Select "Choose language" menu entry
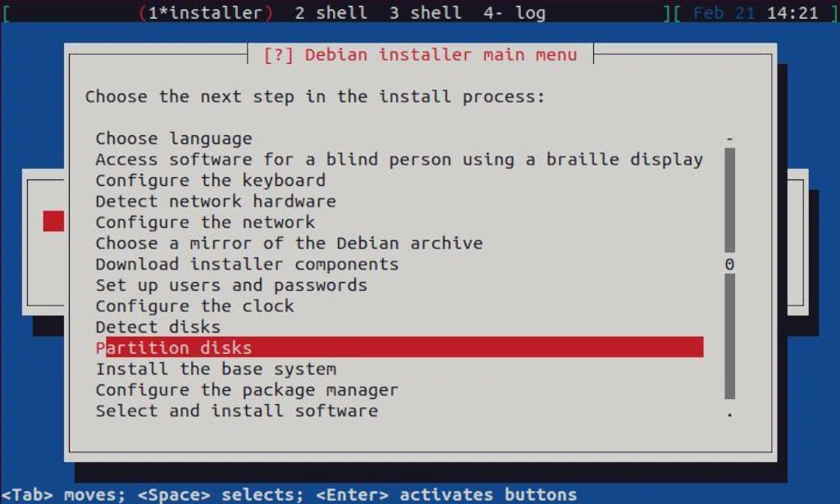This screenshot has width=840, height=504. [172, 138]
